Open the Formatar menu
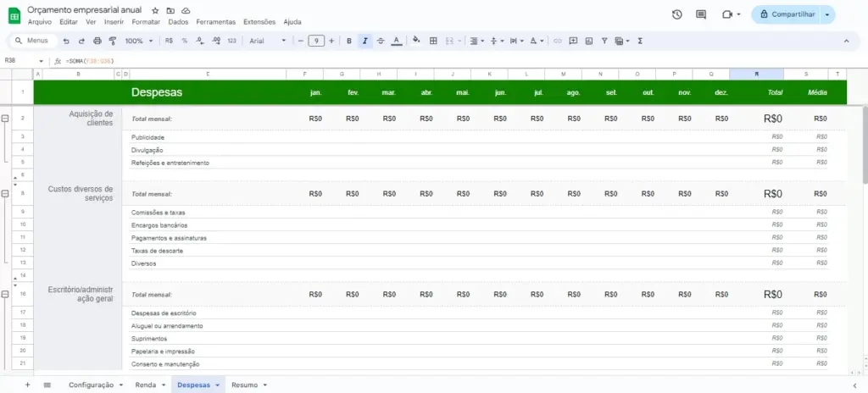 coord(146,22)
